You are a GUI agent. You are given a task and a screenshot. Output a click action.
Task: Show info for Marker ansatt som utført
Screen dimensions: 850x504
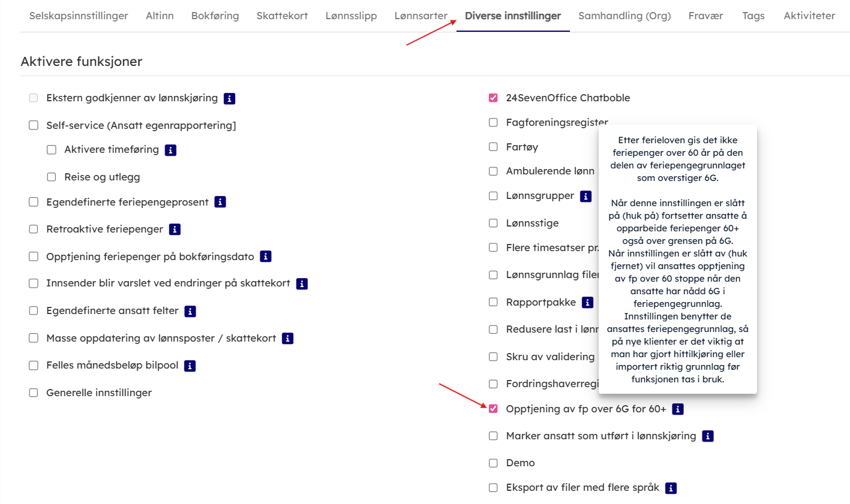tap(708, 436)
